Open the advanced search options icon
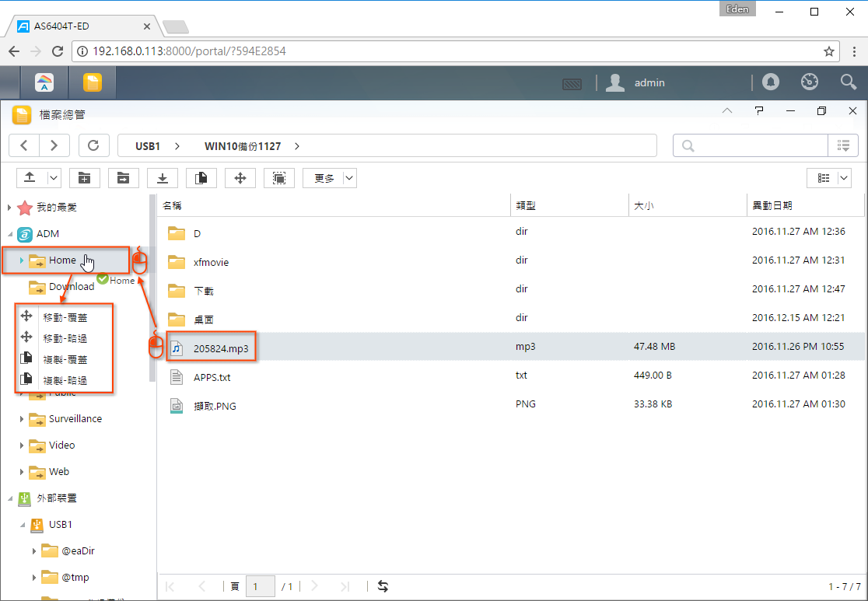The width and height of the screenshot is (868, 601). 843,145
